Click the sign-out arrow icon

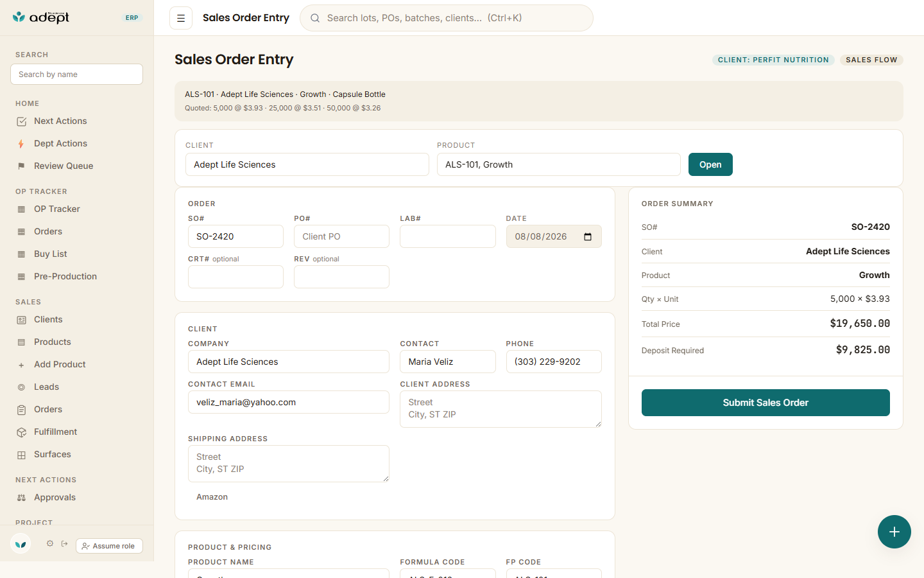65,543
